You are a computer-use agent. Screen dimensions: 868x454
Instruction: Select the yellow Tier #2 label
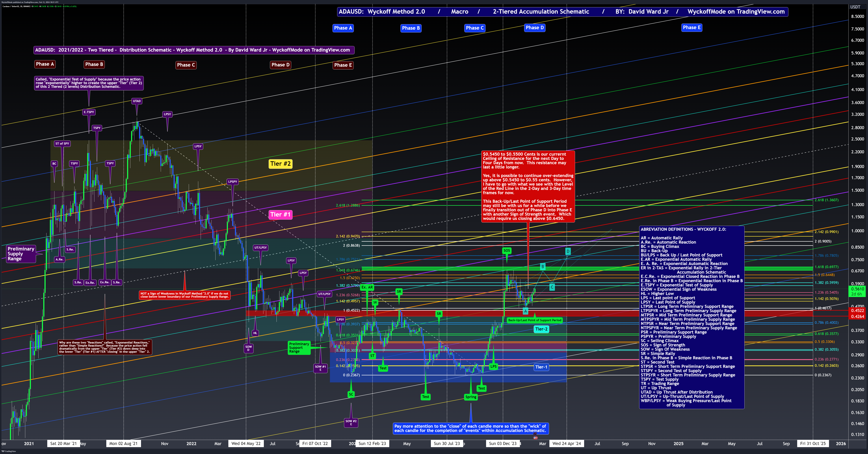tap(280, 164)
